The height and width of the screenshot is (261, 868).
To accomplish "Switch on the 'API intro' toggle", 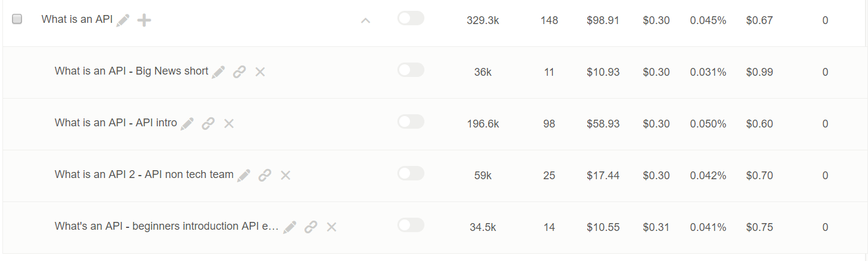I will tap(411, 122).
